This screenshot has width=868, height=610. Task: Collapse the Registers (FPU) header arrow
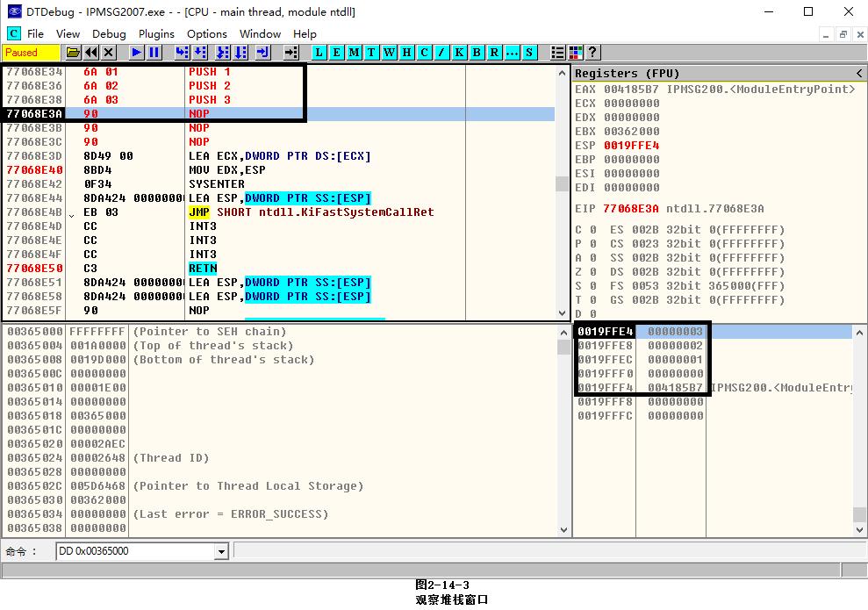tap(859, 73)
